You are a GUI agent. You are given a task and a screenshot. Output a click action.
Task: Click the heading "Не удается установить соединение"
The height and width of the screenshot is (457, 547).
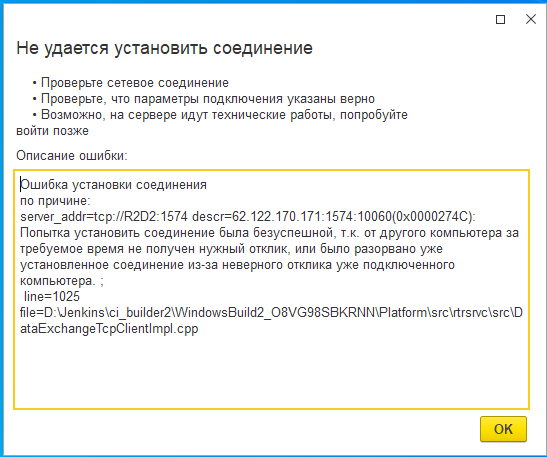pyautogui.click(x=164, y=48)
